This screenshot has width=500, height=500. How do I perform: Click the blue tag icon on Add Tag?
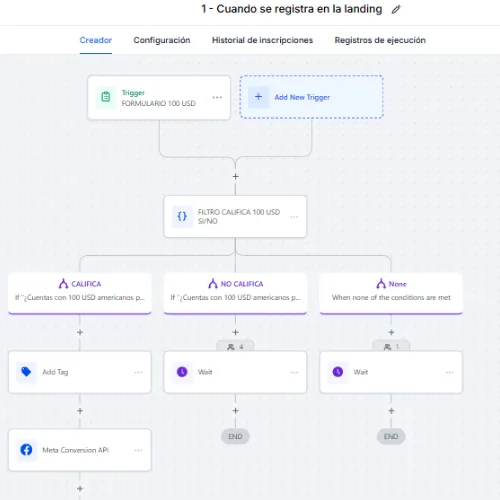pos(26,372)
